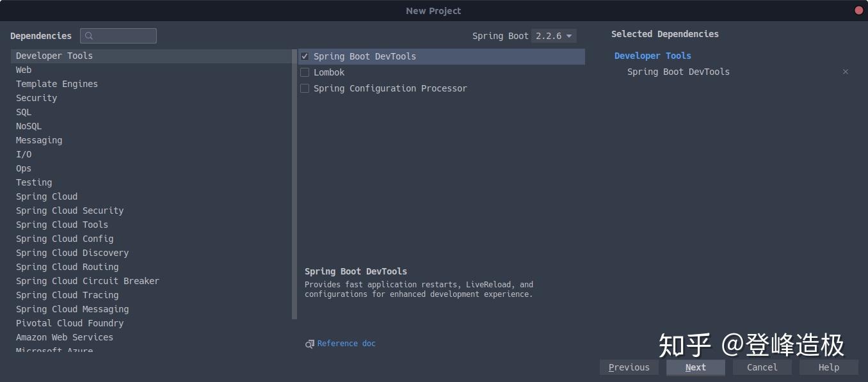Open the Spring Boot version dropdown showing 2.2.6

click(554, 36)
